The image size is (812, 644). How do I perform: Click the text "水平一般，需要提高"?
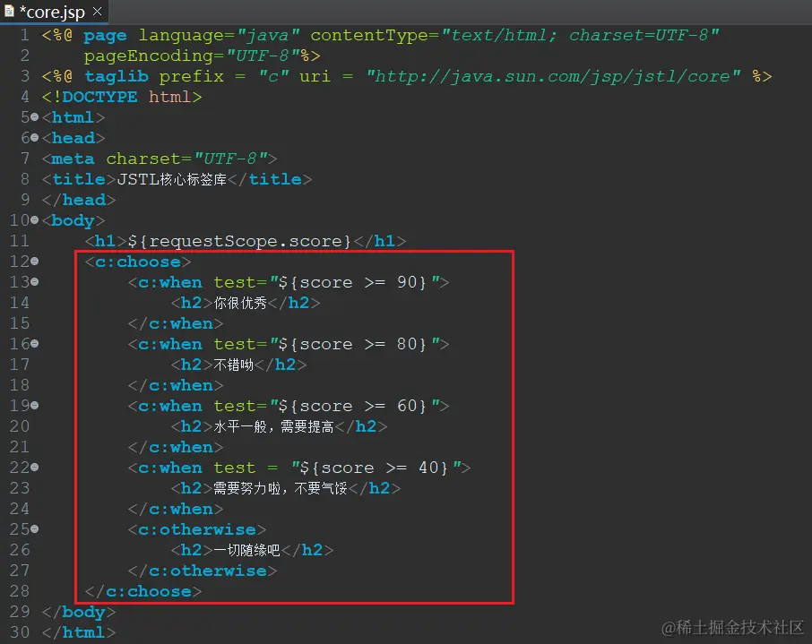coord(274,426)
